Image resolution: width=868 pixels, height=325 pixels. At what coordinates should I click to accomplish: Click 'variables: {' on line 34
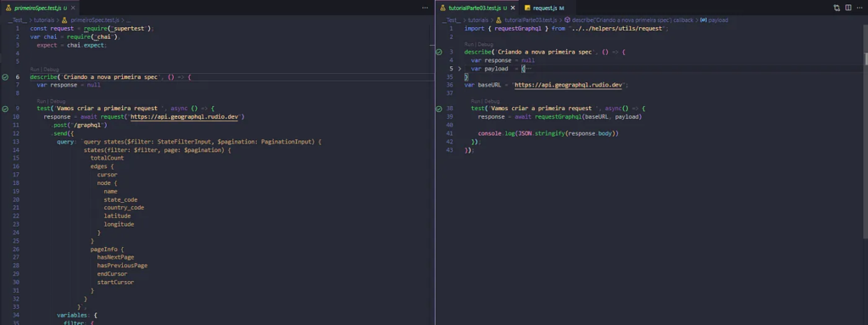point(77,316)
